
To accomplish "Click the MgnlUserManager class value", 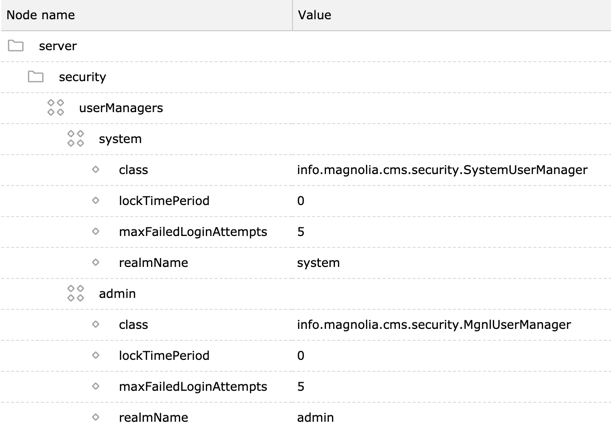I will coord(434,325).
